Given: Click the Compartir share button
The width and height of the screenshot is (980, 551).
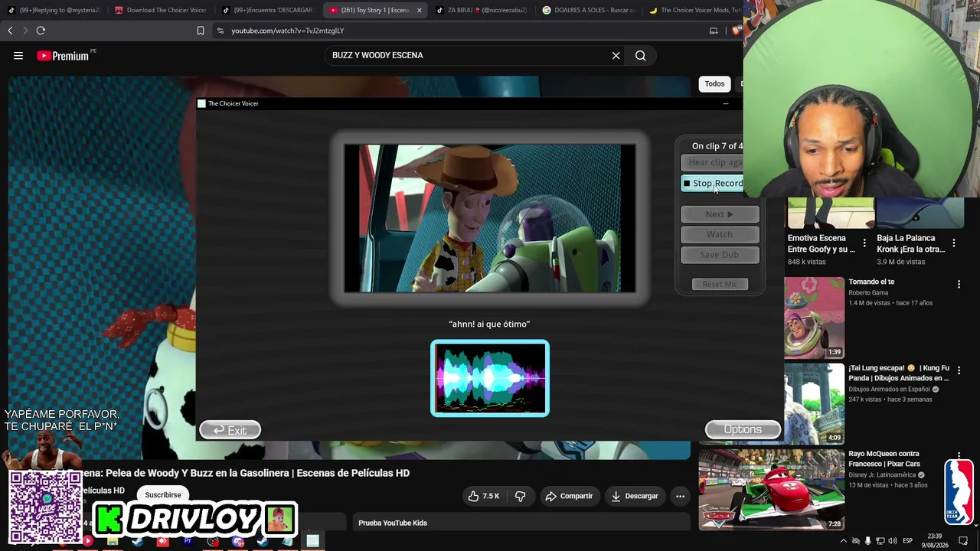Looking at the screenshot, I should (x=569, y=496).
